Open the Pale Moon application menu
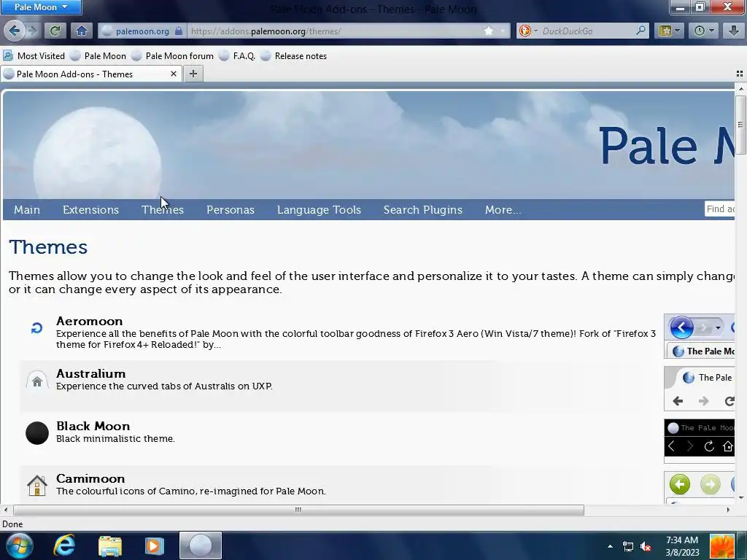This screenshot has height=560, width=747. [x=41, y=7]
